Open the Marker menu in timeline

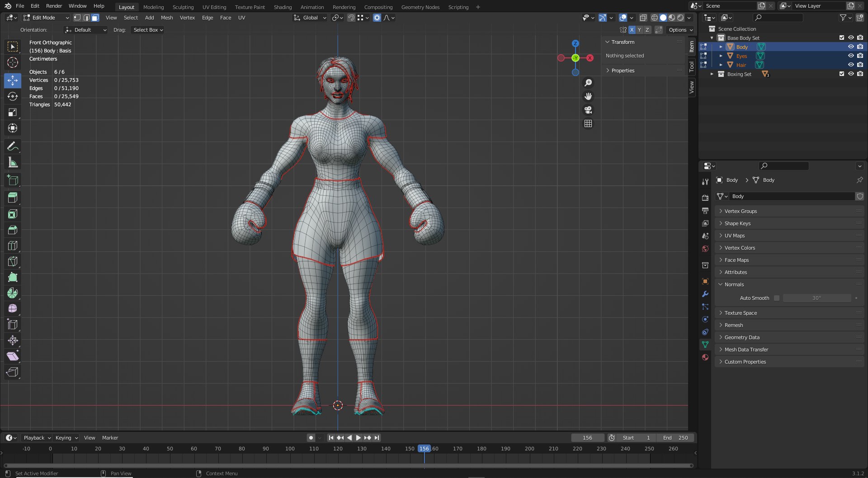coord(110,438)
